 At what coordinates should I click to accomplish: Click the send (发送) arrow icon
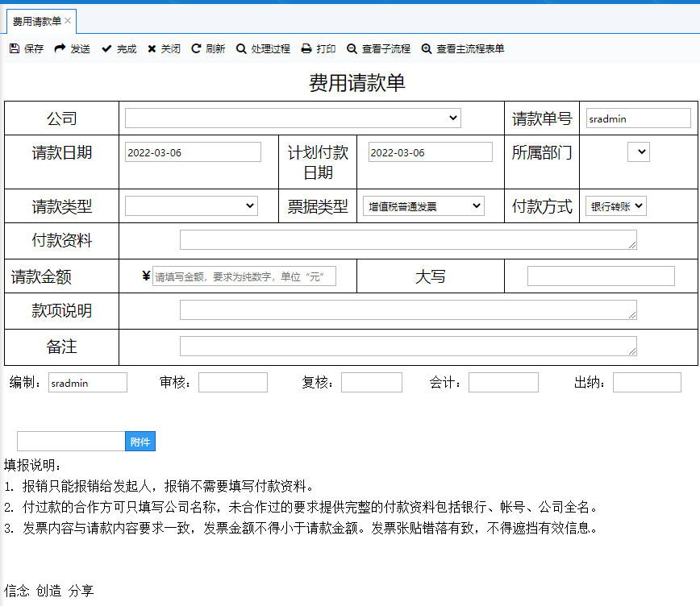(60, 48)
